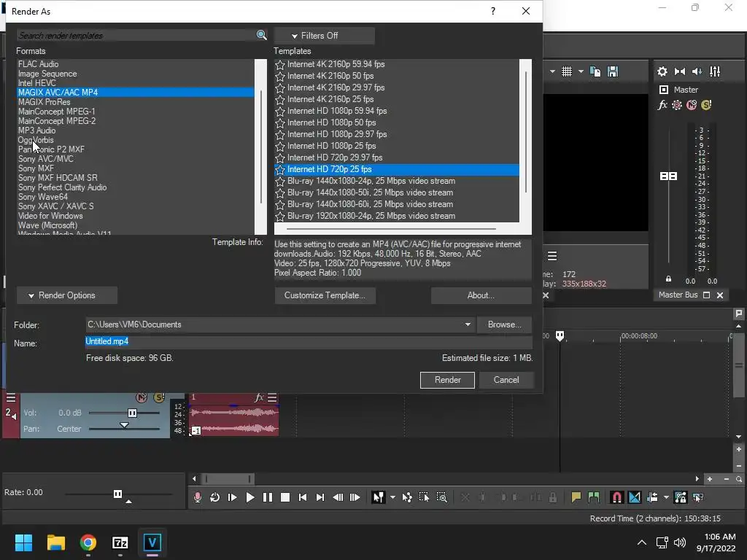
Task: Click track 2 volume slider handle
Action: tap(132, 413)
